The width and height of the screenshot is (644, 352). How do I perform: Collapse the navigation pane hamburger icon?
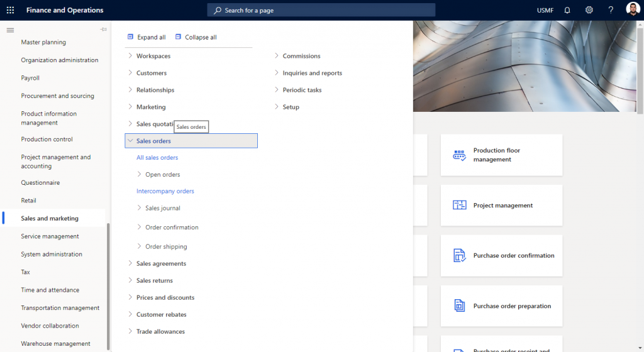click(10, 30)
